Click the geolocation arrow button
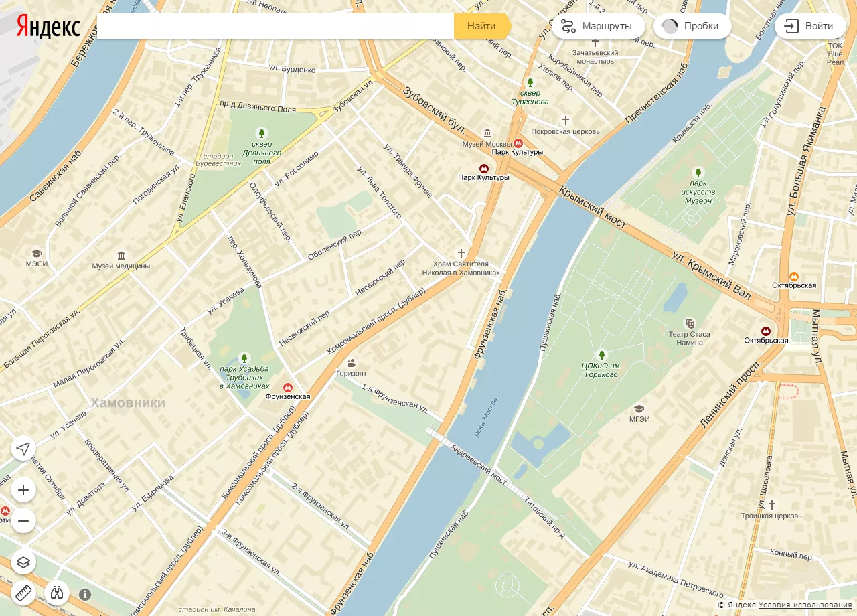The image size is (857, 616). click(x=23, y=448)
